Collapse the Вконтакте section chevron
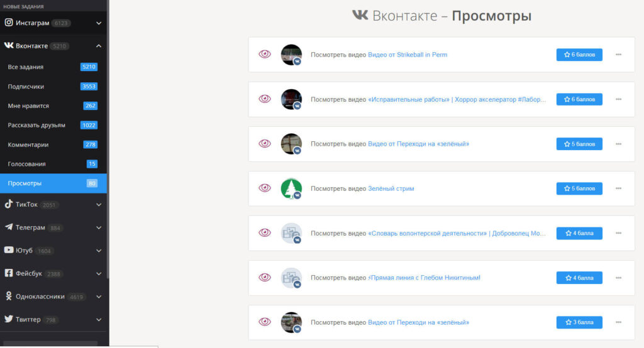This screenshot has width=644, height=348. point(99,46)
